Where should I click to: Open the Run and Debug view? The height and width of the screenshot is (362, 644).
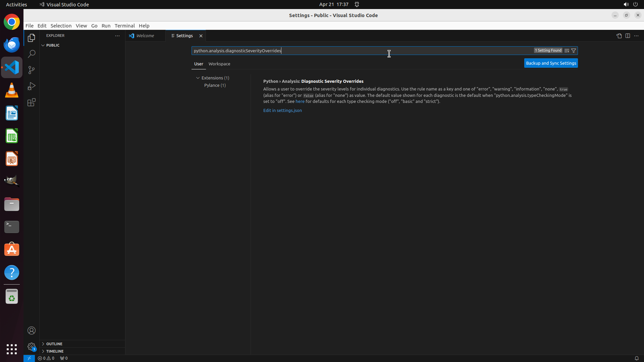click(32, 86)
